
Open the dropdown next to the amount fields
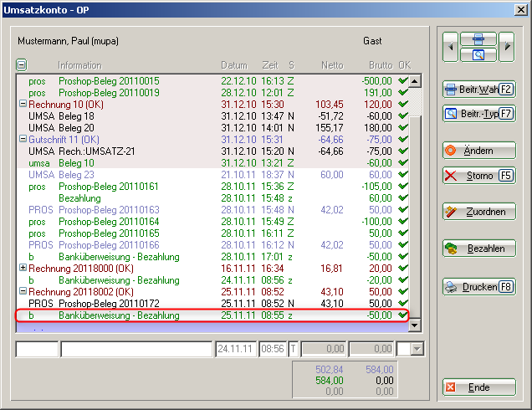point(418,348)
